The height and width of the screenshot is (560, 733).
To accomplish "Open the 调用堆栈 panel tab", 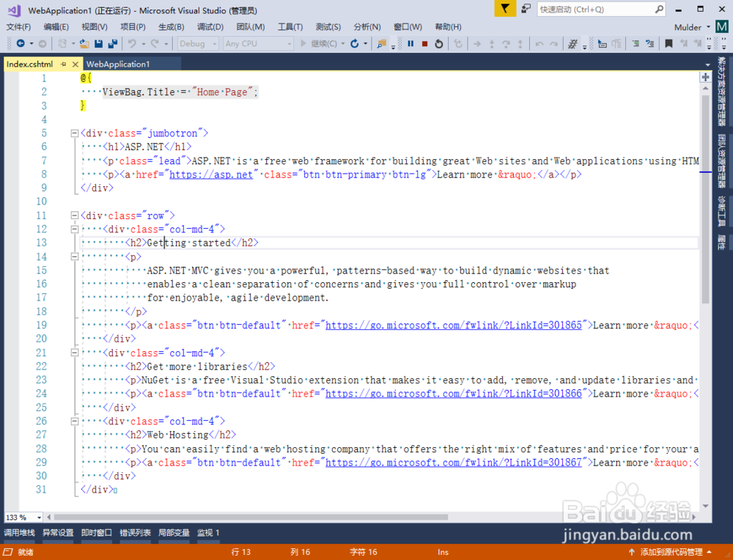I will click(19, 533).
